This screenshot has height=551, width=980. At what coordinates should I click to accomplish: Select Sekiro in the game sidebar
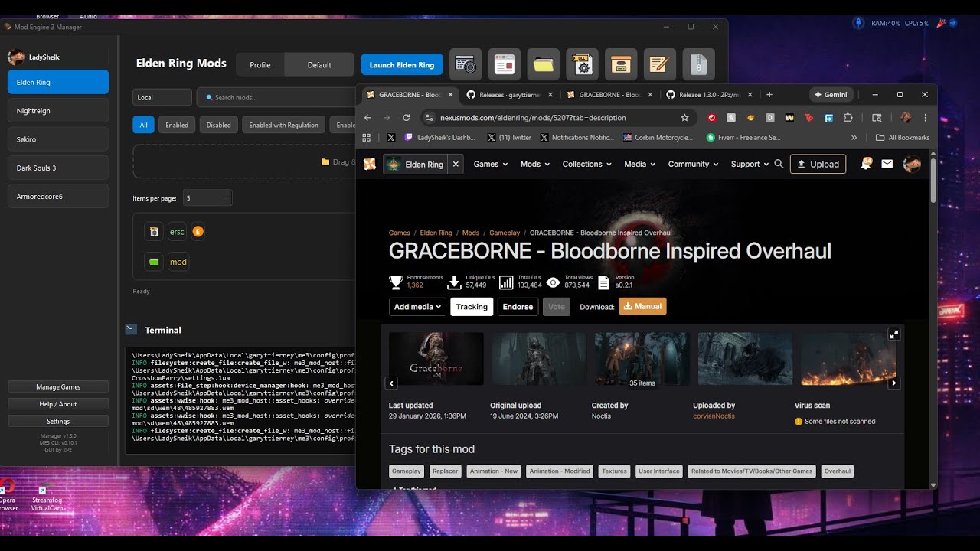(x=58, y=139)
